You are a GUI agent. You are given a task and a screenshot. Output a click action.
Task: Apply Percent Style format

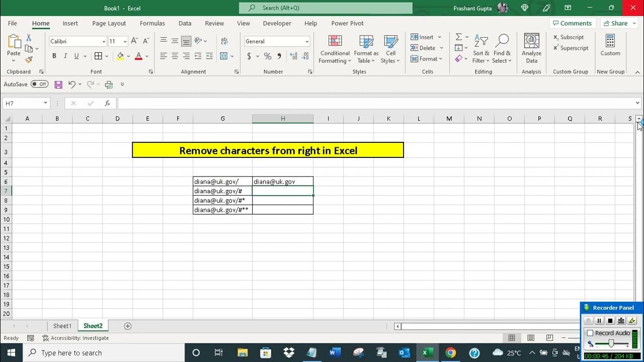click(x=268, y=56)
